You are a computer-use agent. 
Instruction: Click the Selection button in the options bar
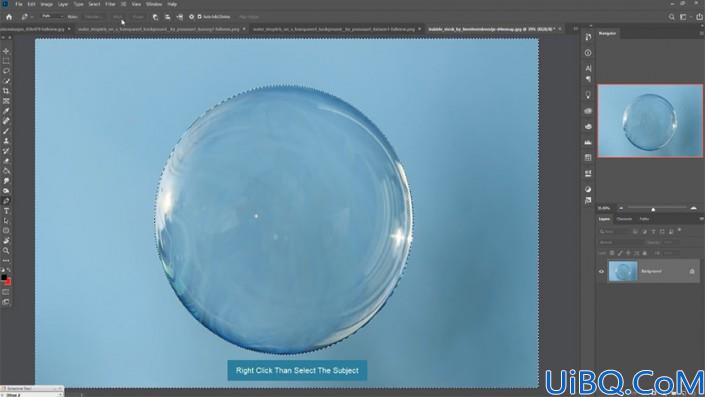(x=93, y=17)
